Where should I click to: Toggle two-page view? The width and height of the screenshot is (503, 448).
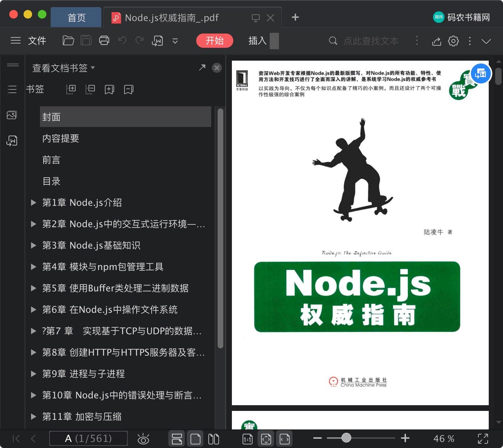[214, 439]
